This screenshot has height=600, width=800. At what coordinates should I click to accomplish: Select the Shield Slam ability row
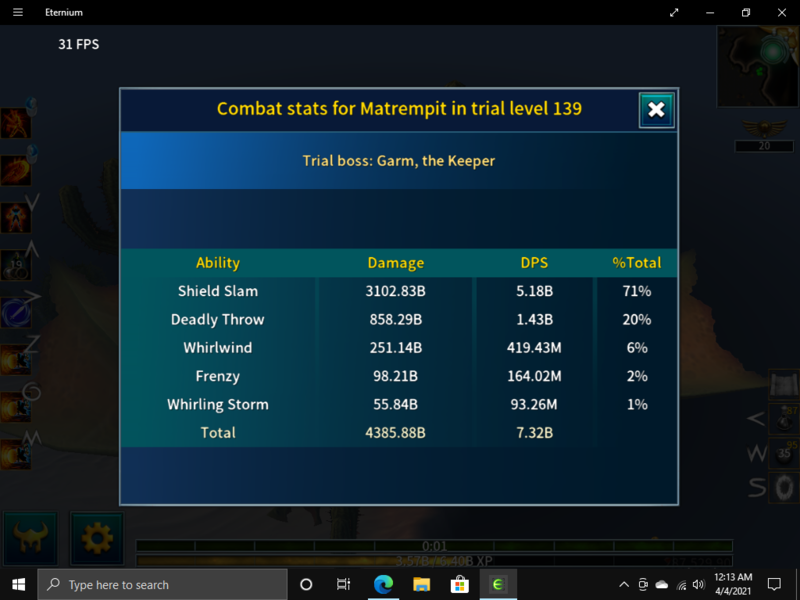pyautogui.click(x=218, y=291)
